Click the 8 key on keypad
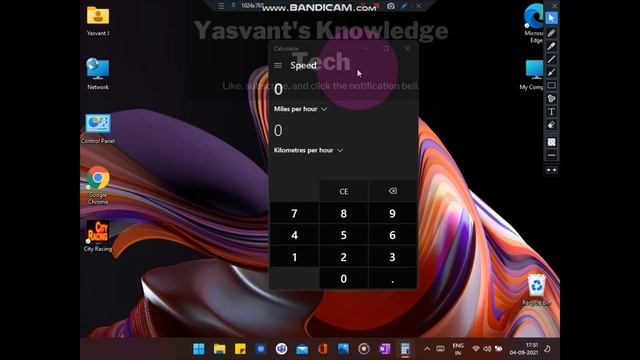The height and width of the screenshot is (360, 640). point(344,213)
